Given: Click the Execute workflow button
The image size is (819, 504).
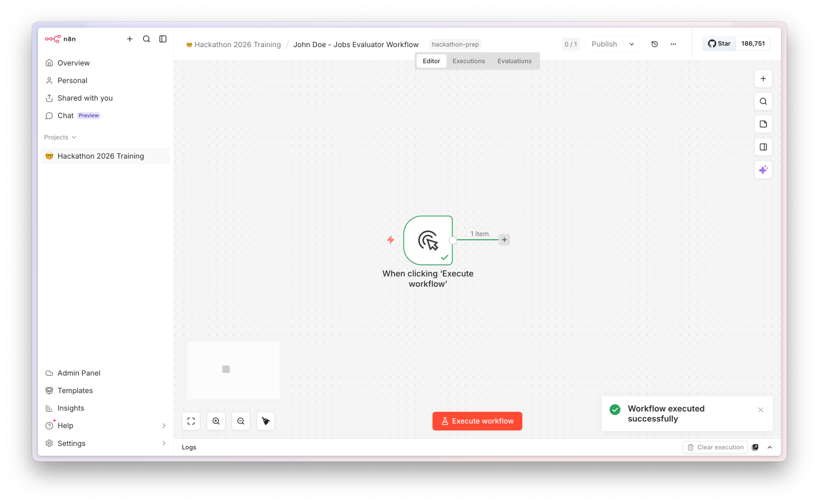Looking at the screenshot, I should [x=477, y=421].
